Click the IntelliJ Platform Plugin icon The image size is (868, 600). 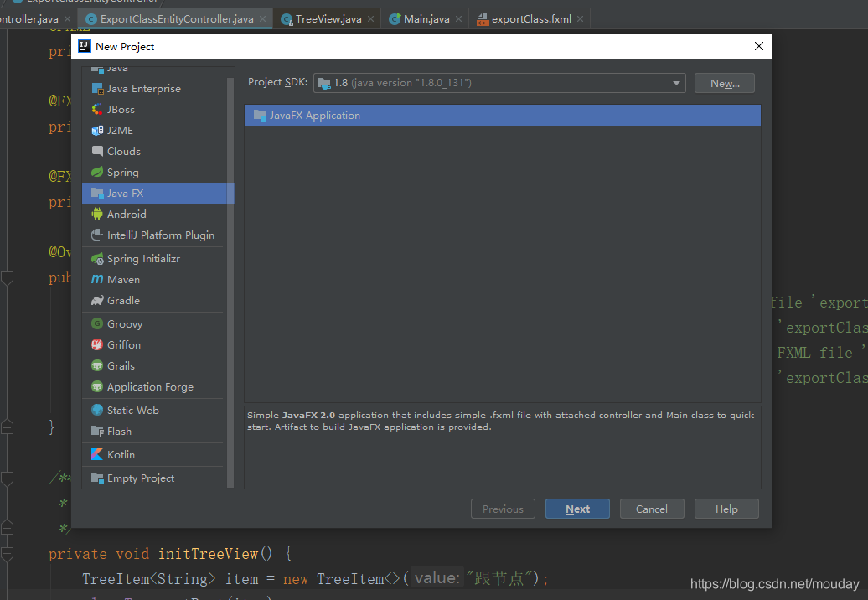point(97,235)
